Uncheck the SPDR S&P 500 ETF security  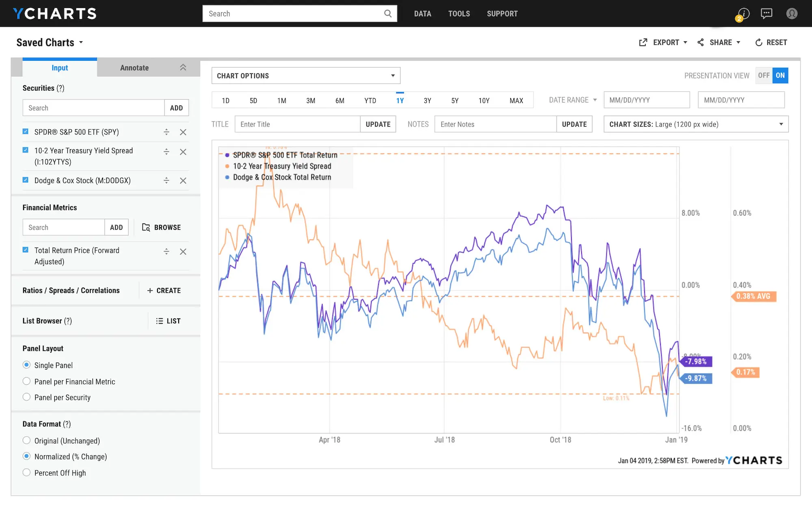tap(25, 131)
